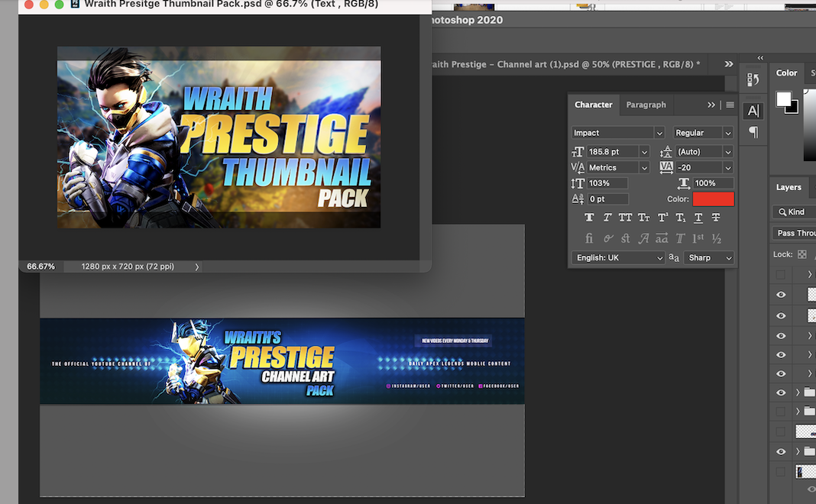Collapse the Character panel with double arrows
Viewport: 816px width, 504px height.
711,105
